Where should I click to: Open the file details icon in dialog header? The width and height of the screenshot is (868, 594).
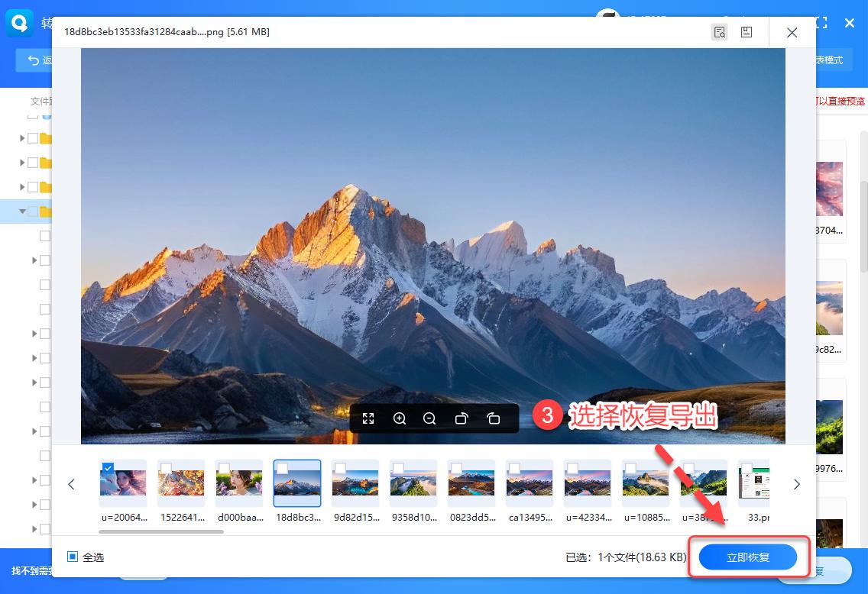[x=719, y=32]
